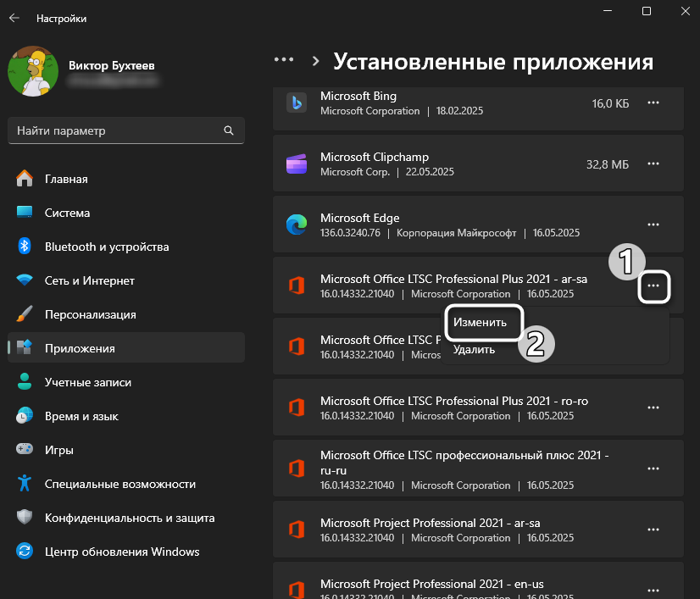Viewport: 700px width, 599px height.
Task: Go back with the arrow next to Настройки
Action: point(14,19)
